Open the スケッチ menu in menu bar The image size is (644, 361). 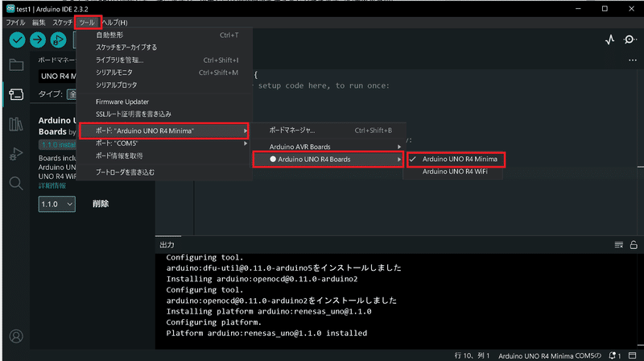tap(62, 22)
